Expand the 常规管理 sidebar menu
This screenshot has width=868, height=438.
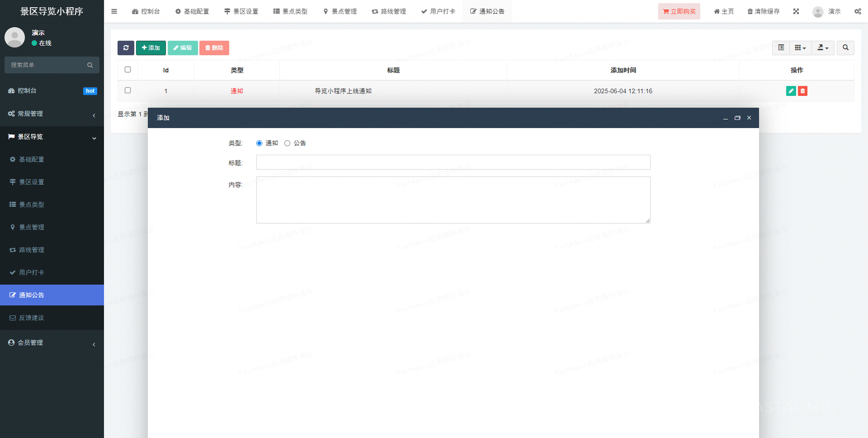52,113
